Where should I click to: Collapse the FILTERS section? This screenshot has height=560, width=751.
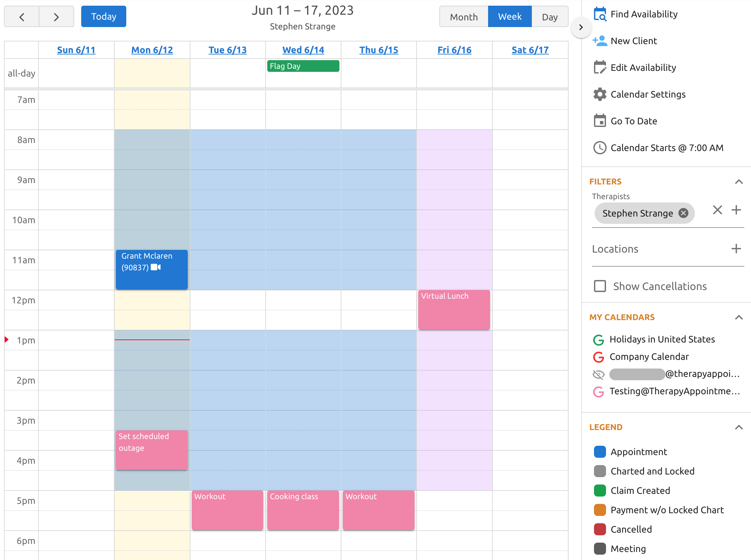coord(739,182)
